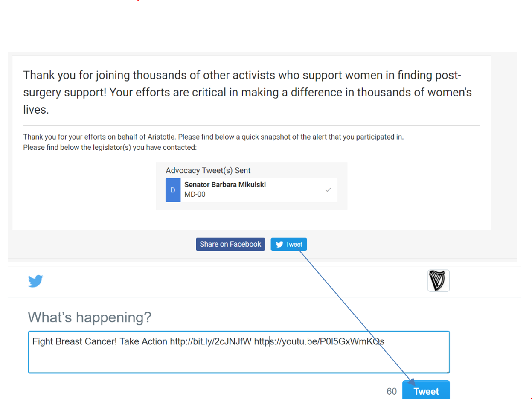Click the word Action in the tweet text
The image size is (532, 399).
[156, 341]
